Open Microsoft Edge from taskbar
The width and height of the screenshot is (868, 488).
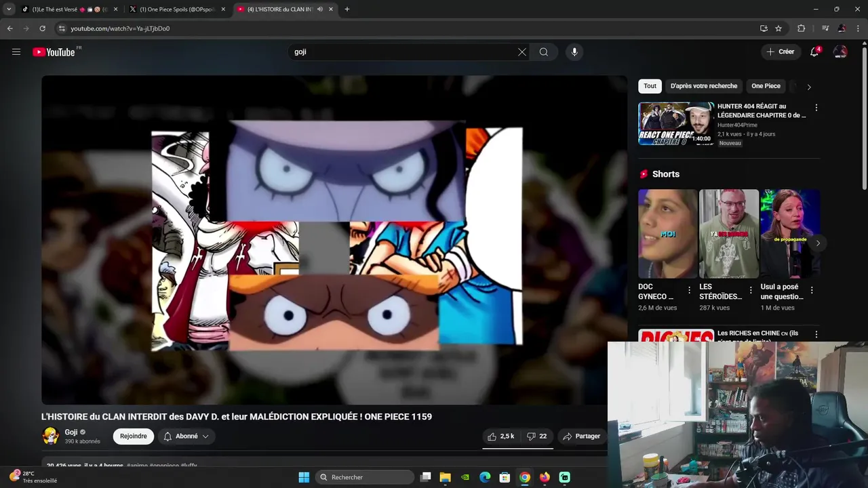(x=485, y=477)
